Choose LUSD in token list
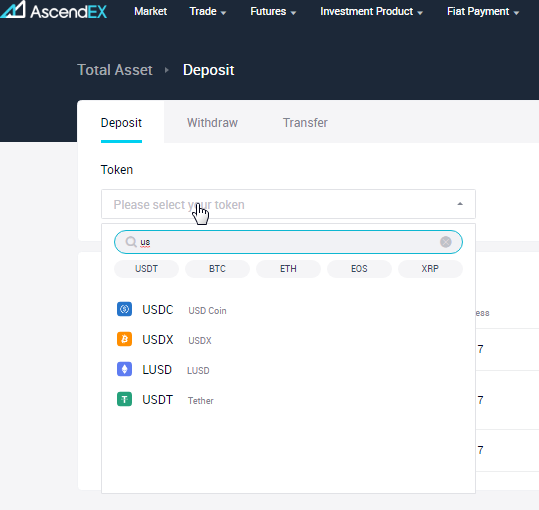 tap(288, 370)
